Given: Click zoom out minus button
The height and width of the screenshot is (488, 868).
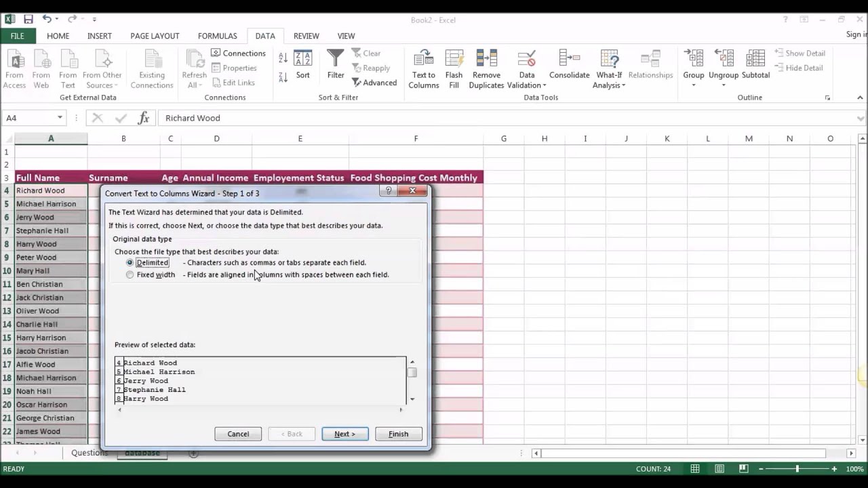Looking at the screenshot, I should click(761, 469).
